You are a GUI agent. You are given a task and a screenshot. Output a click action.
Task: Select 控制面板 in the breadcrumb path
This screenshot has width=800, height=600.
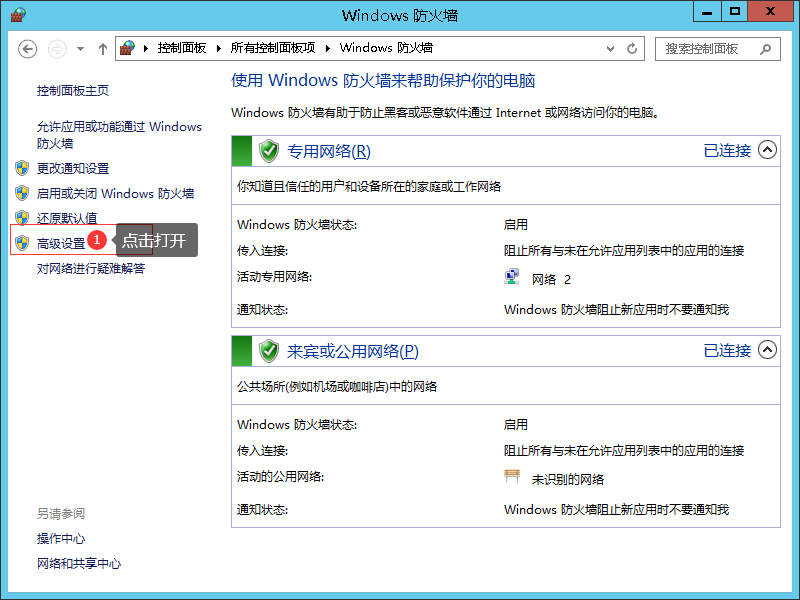point(182,48)
